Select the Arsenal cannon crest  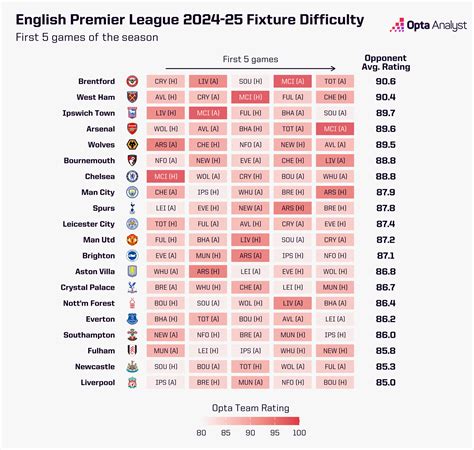[132, 129]
